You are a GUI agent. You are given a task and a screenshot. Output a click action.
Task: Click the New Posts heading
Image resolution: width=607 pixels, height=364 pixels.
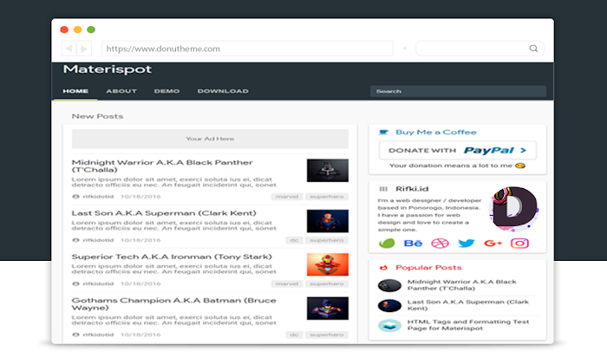[x=97, y=116]
